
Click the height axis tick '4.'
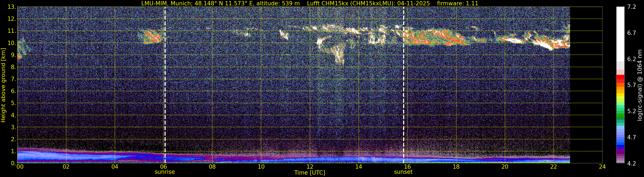13,115
